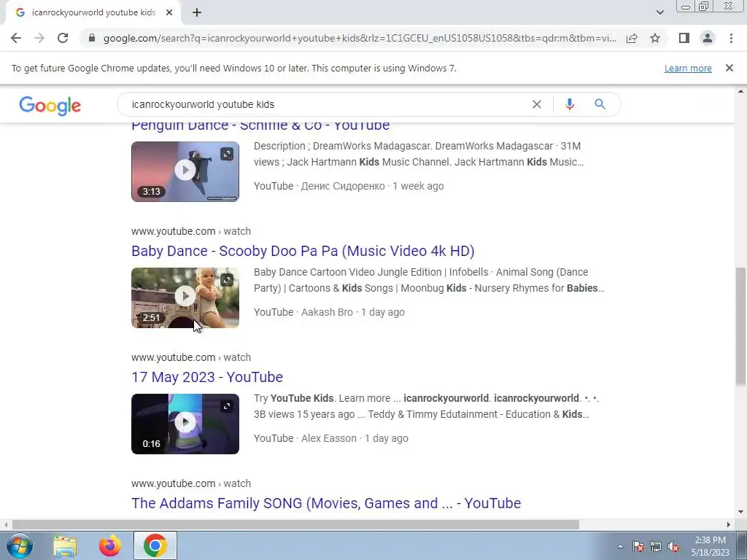Click 'YouTube · Alex Easson · 1 day ago' text
747x560 pixels.
[x=331, y=438]
